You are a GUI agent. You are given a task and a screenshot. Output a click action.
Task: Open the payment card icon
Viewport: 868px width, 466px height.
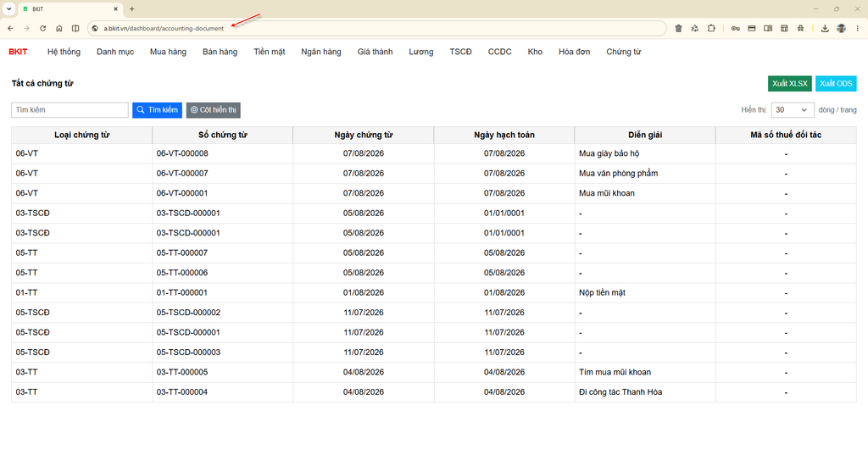click(x=752, y=28)
